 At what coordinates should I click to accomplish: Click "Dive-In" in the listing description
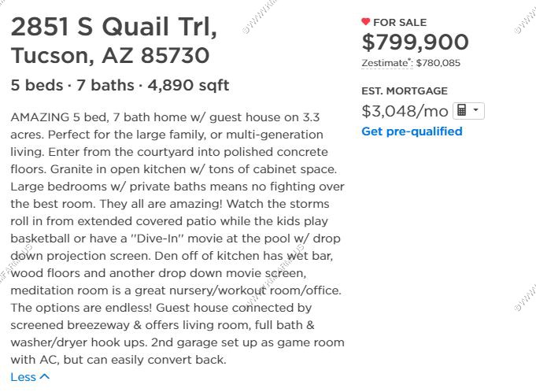[157, 239]
